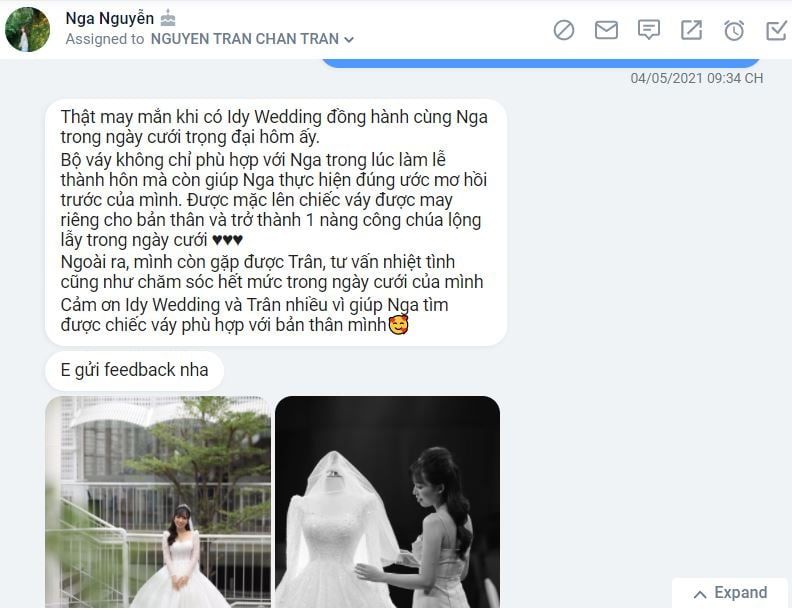Click the Expand button
This screenshot has height=610, width=792.
(730, 593)
